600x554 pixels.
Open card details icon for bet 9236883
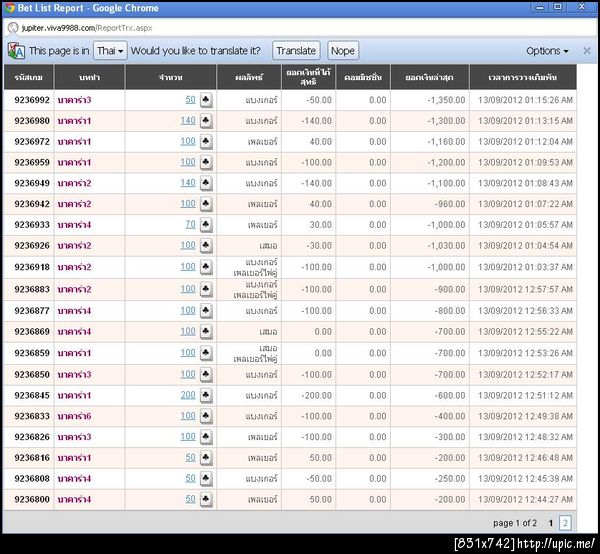click(206, 289)
